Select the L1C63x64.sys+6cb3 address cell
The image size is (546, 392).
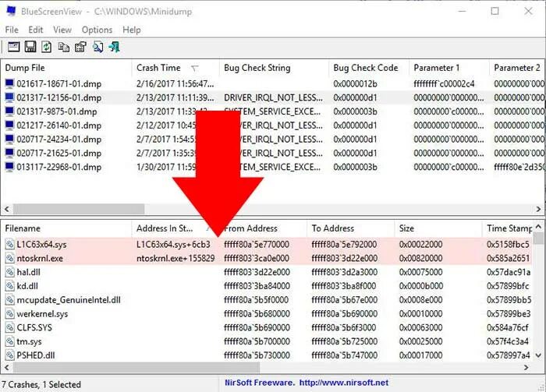(x=173, y=244)
